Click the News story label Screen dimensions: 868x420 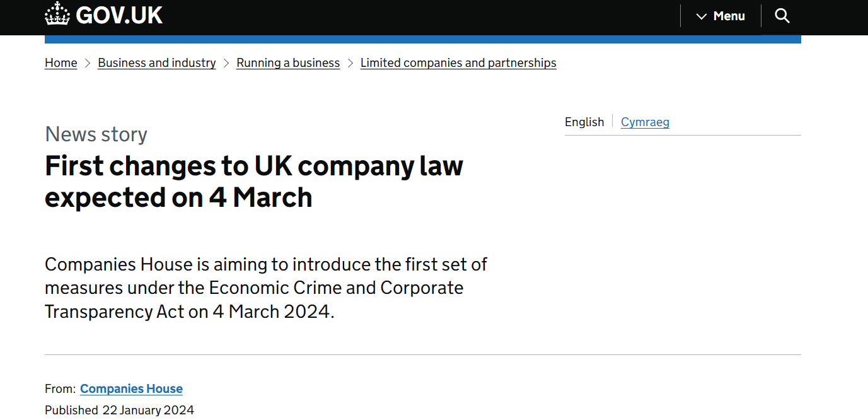(x=96, y=134)
